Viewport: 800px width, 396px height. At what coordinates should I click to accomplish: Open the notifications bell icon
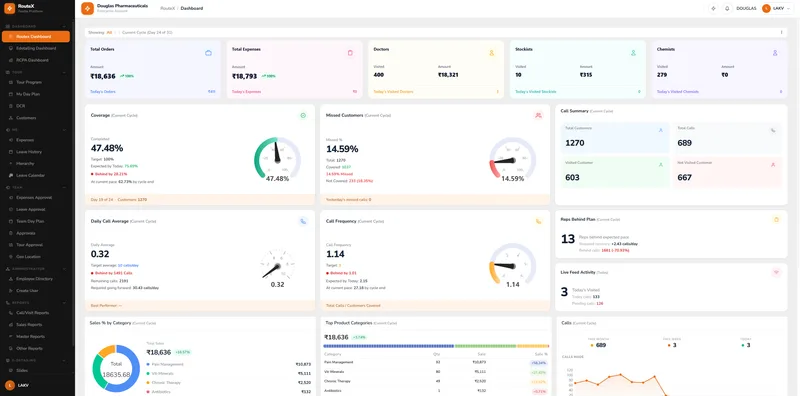click(x=727, y=8)
